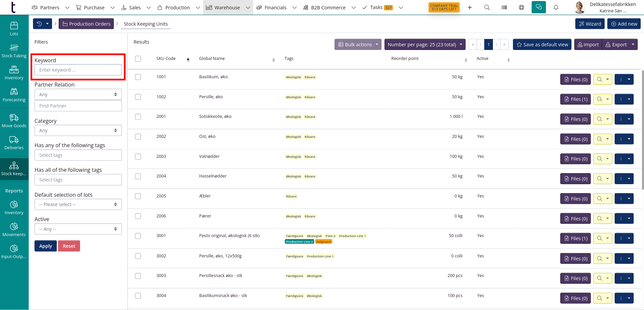Image resolution: width=644 pixels, height=310 pixels.
Task: Click the Apply filters button
Action: tap(46, 246)
